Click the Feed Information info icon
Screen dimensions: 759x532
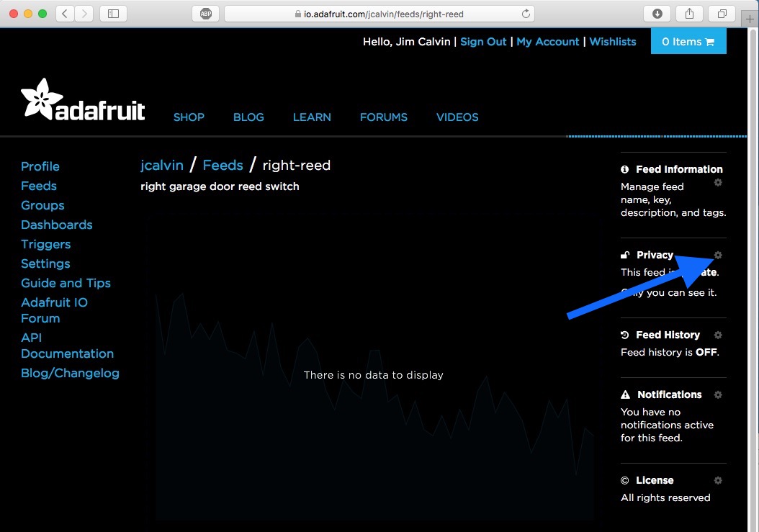click(625, 169)
